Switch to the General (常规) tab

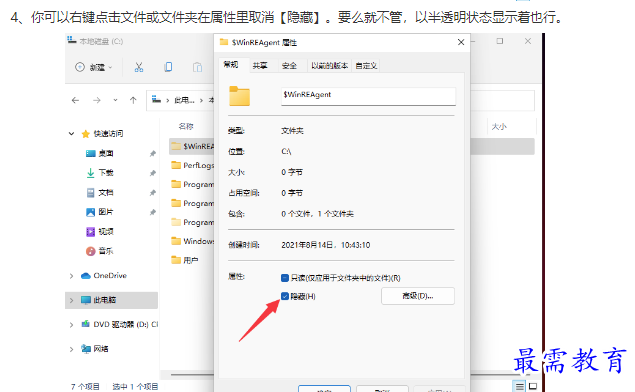[x=231, y=65]
